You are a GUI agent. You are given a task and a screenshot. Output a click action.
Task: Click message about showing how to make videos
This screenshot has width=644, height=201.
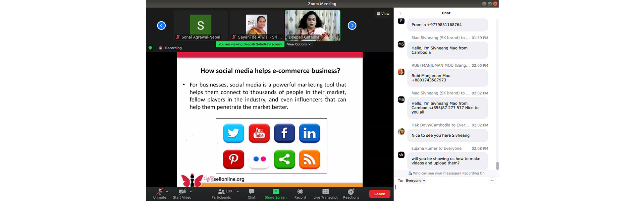point(447,161)
